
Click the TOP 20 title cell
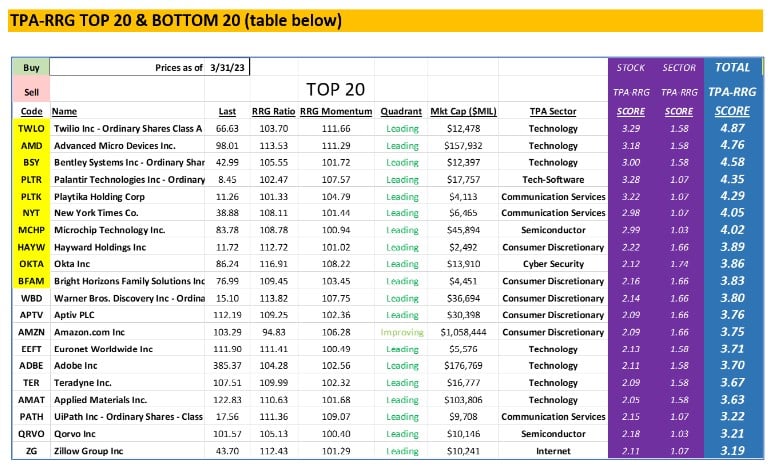coord(335,90)
